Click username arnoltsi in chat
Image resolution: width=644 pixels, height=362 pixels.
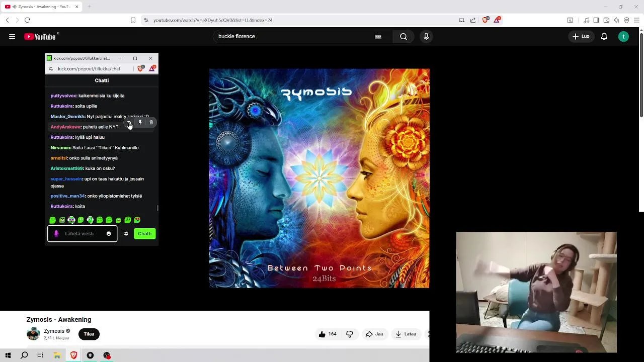pyautogui.click(x=58, y=158)
